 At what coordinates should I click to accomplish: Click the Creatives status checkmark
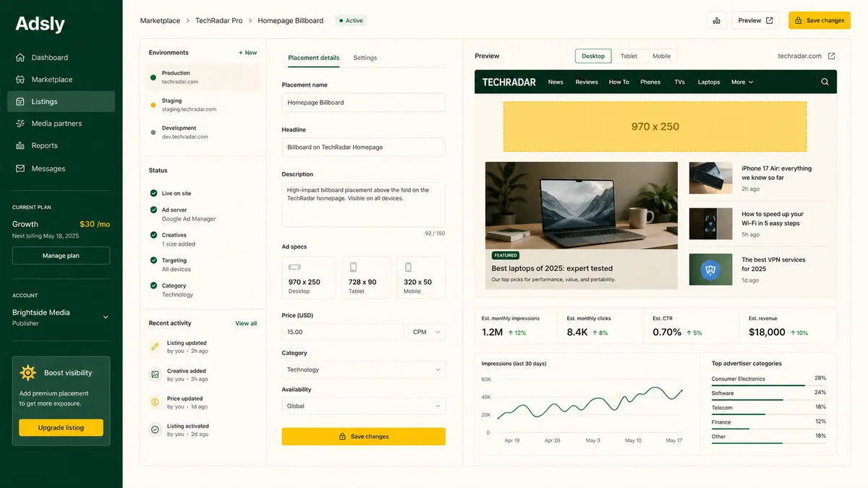coord(153,235)
